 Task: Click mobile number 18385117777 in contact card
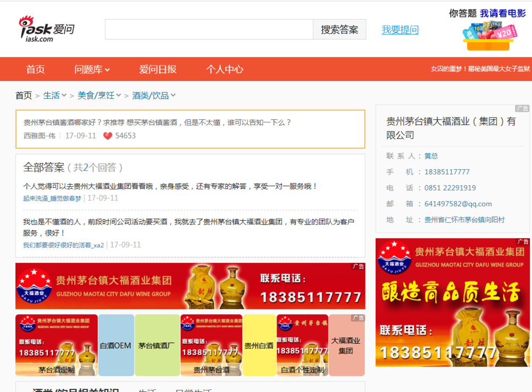click(x=447, y=172)
